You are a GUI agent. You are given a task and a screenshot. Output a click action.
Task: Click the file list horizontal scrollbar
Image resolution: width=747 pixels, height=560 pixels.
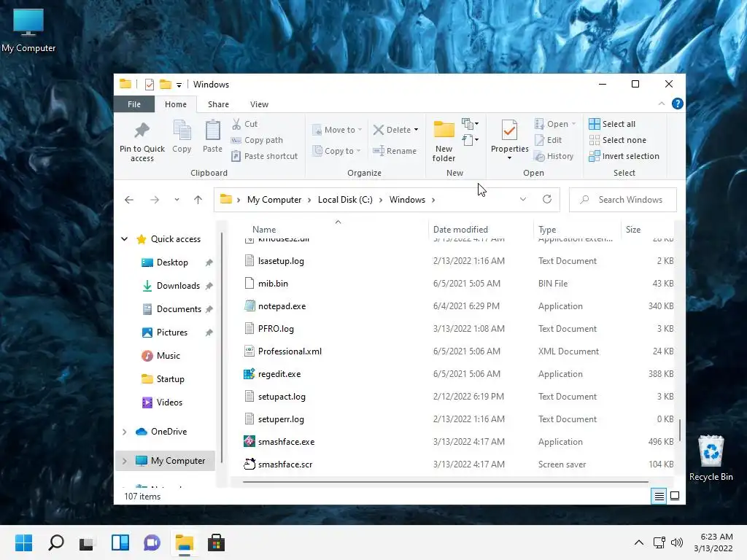446,482
